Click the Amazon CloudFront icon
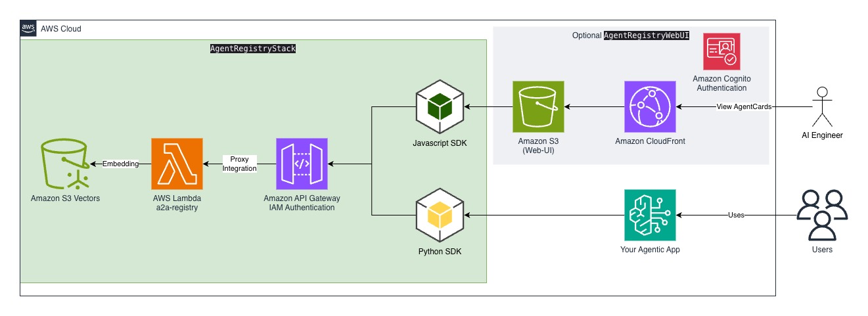Viewport: 868px width, 316px height. [x=650, y=107]
